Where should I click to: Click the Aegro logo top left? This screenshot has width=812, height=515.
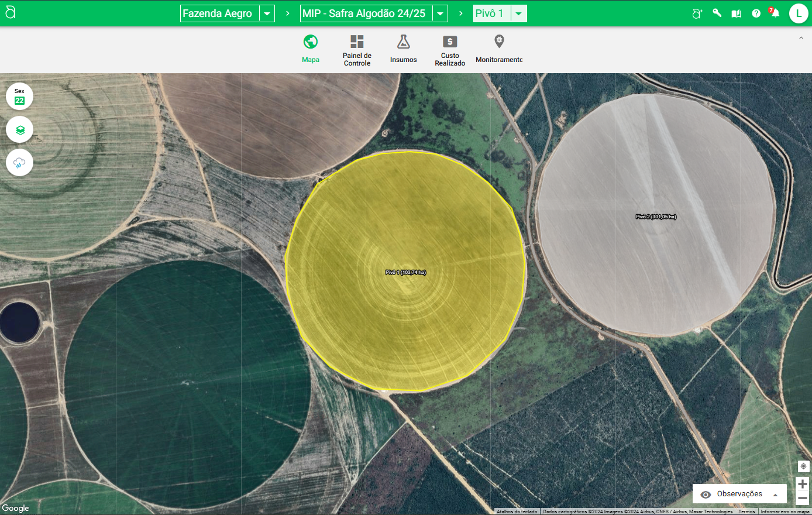[x=11, y=13]
